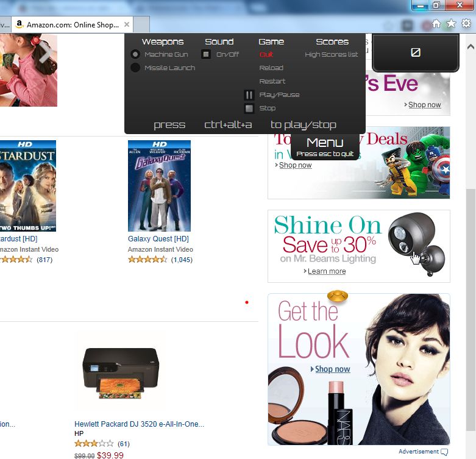
Task: Click the Menu tab below the game panel
Action: [325, 147]
